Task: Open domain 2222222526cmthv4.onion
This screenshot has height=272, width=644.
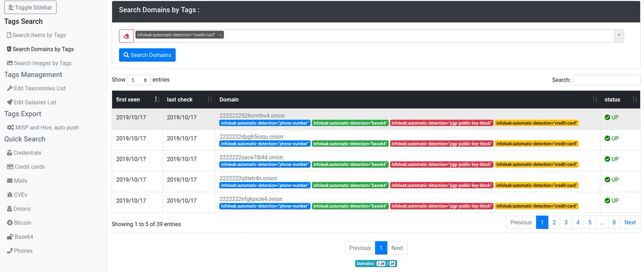Action: coord(252,116)
